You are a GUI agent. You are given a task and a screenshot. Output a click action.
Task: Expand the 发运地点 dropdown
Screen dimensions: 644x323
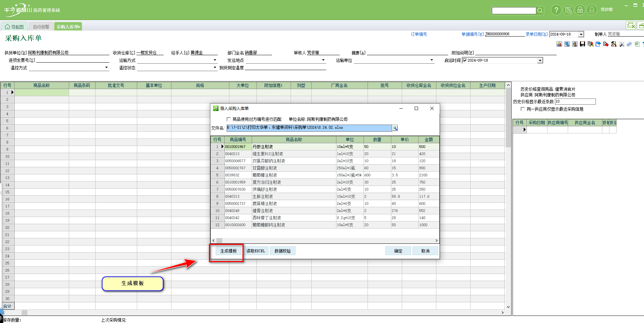coord(323,60)
